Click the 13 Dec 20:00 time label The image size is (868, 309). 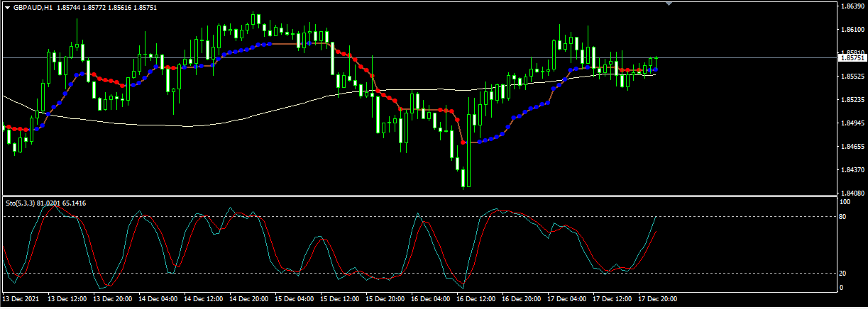pos(112,299)
